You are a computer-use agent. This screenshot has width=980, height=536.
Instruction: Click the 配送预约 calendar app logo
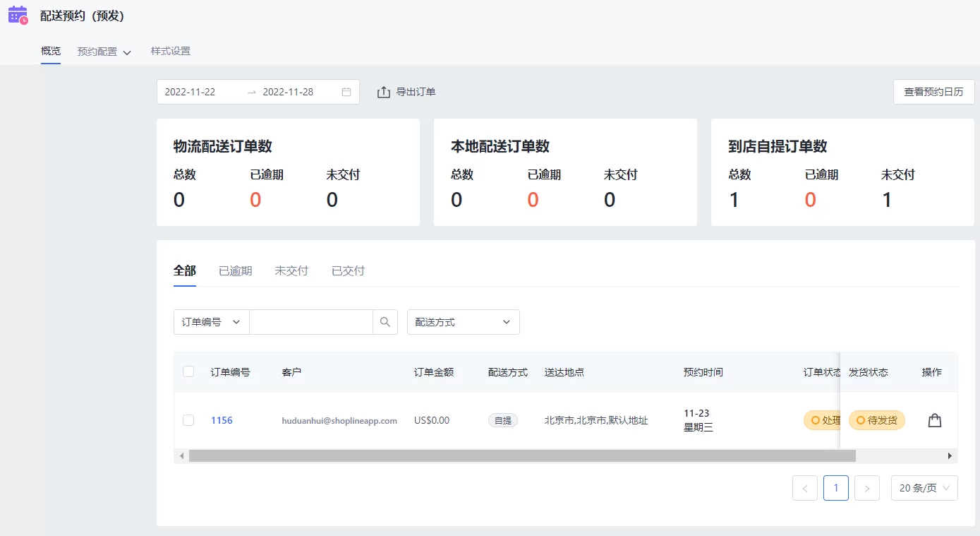pos(17,14)
